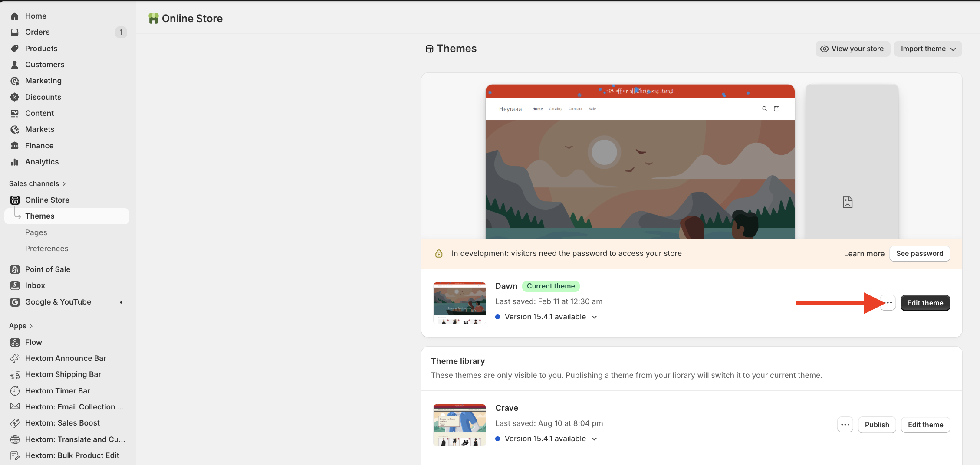
Task: Click the Hextom Shipping Bar icon
Action: (x=15, y=374)
